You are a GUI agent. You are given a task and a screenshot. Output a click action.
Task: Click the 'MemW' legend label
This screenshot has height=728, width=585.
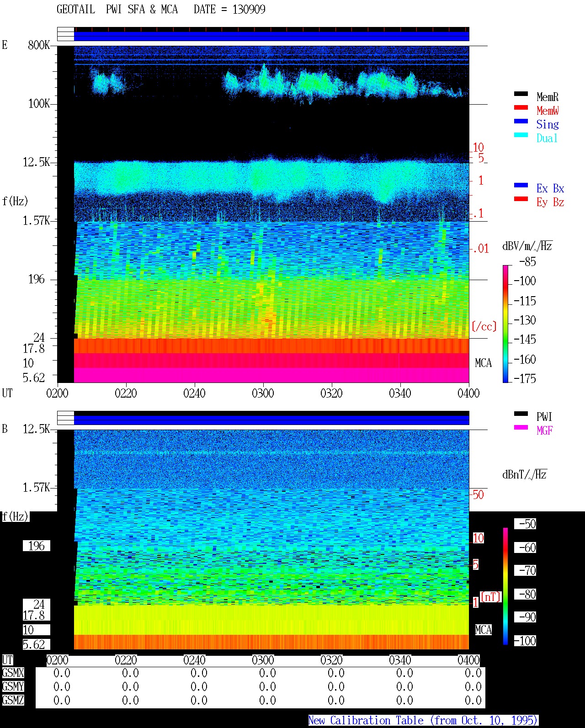coord(548,111)
